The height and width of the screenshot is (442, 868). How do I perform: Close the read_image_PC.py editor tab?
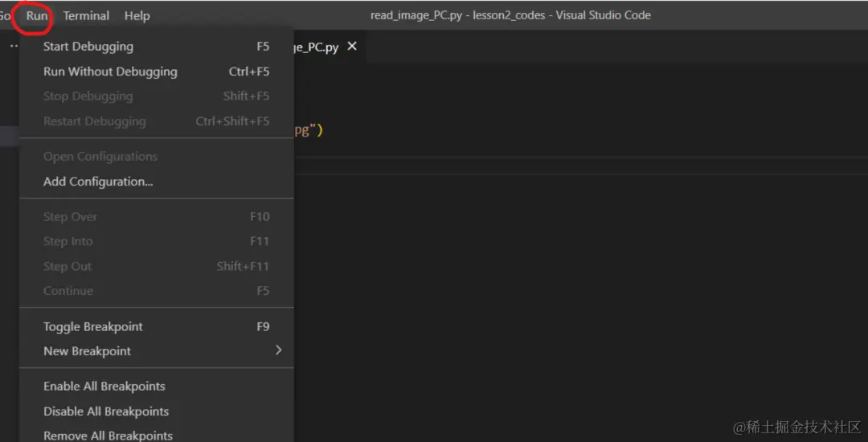pyautogui.click(x=351, y=47)
